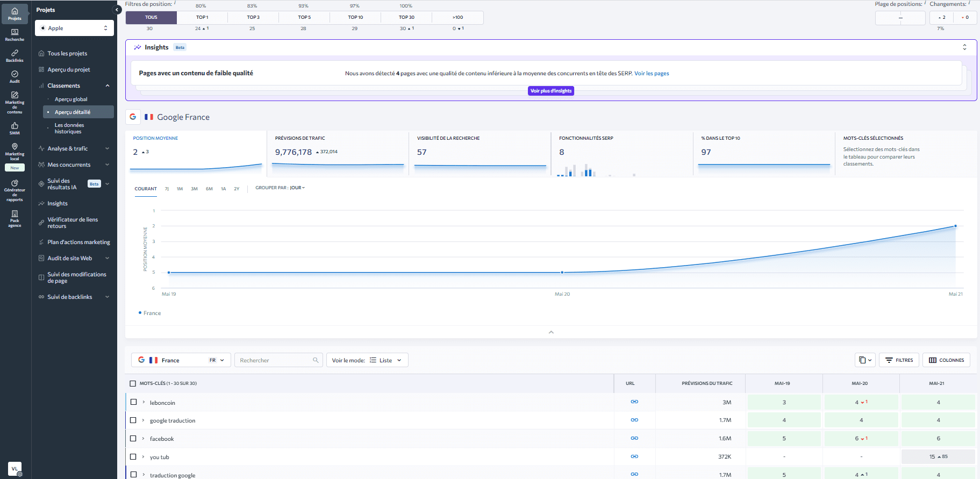Open Marketing local pin icon

(x=15, y=152)
